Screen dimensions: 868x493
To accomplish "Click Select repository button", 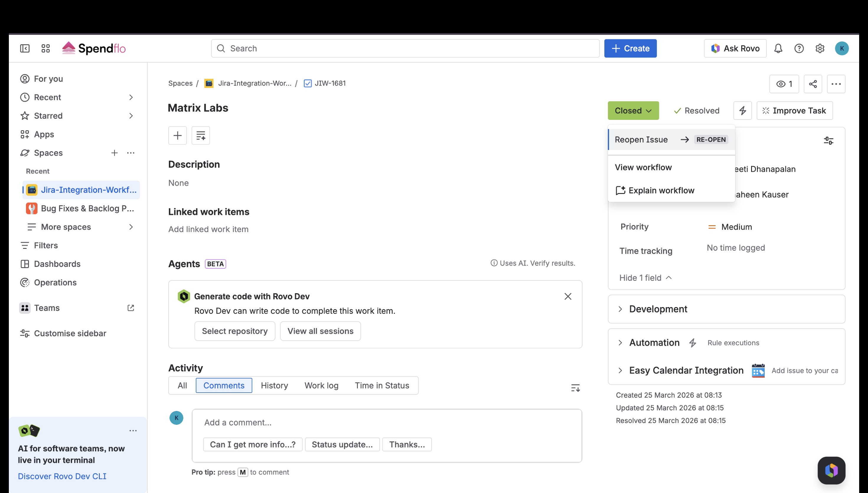I will [x=235, y=331].
